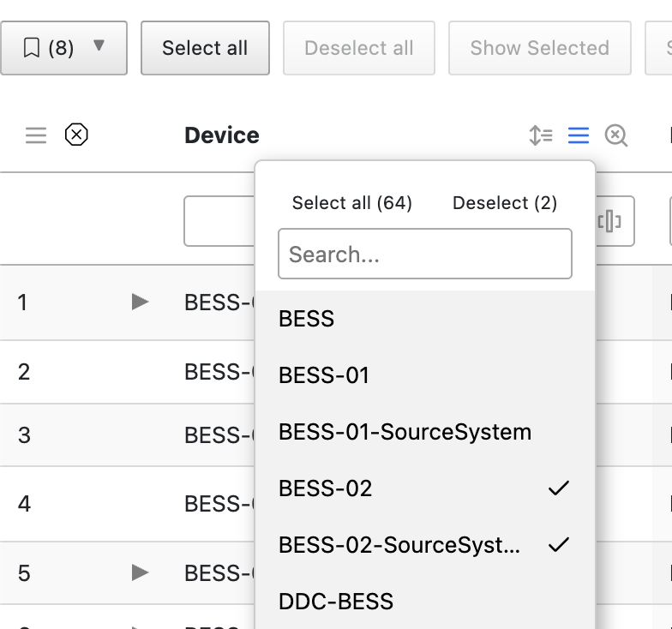Click the column width icon in filter row

tap(609, 222)
